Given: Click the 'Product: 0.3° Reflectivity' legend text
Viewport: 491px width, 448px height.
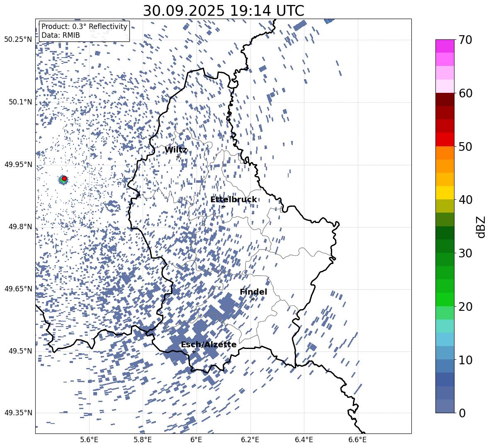Looking at the screenshot, I should pyautogui.click(x=84, y=27).
